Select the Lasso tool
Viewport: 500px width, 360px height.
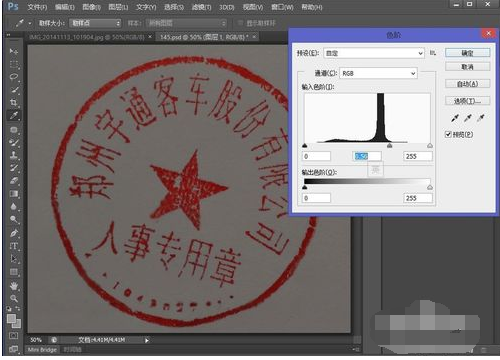click(14, 77)
